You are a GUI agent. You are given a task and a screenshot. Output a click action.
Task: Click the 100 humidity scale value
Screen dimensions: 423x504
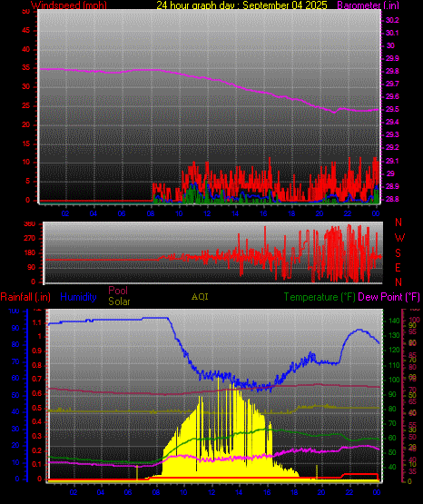(x=14, y=311)
